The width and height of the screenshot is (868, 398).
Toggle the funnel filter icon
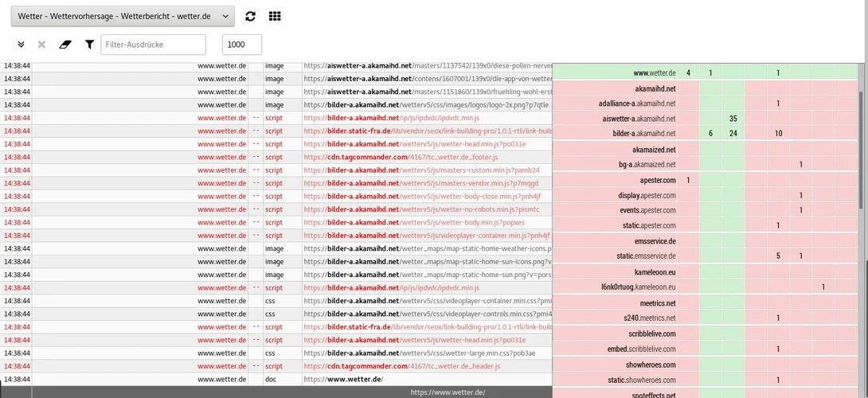[x=89, y=45]
